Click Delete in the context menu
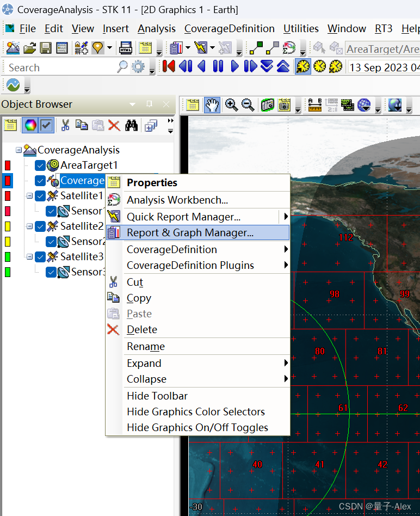This screenshot has width=420, height=516. (197, 329)
